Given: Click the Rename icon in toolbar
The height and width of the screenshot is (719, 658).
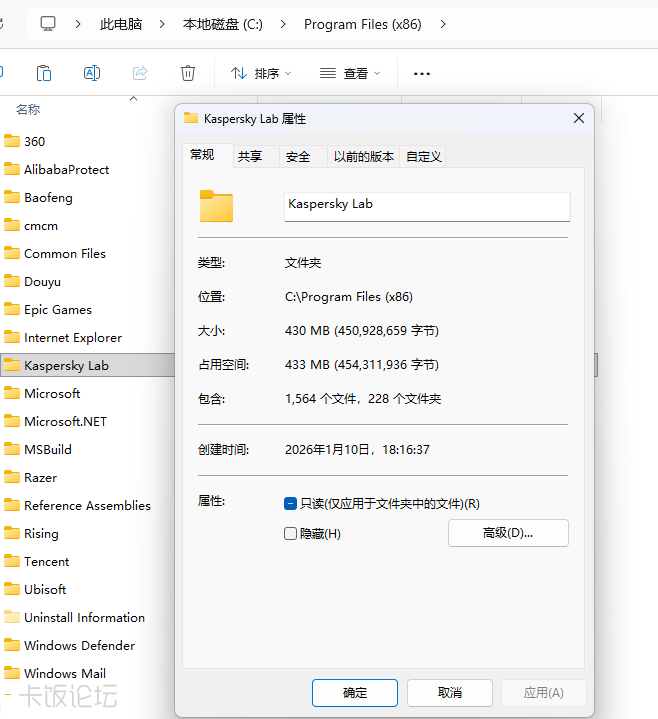Looking at the screenshot, I should click(92, 73).
